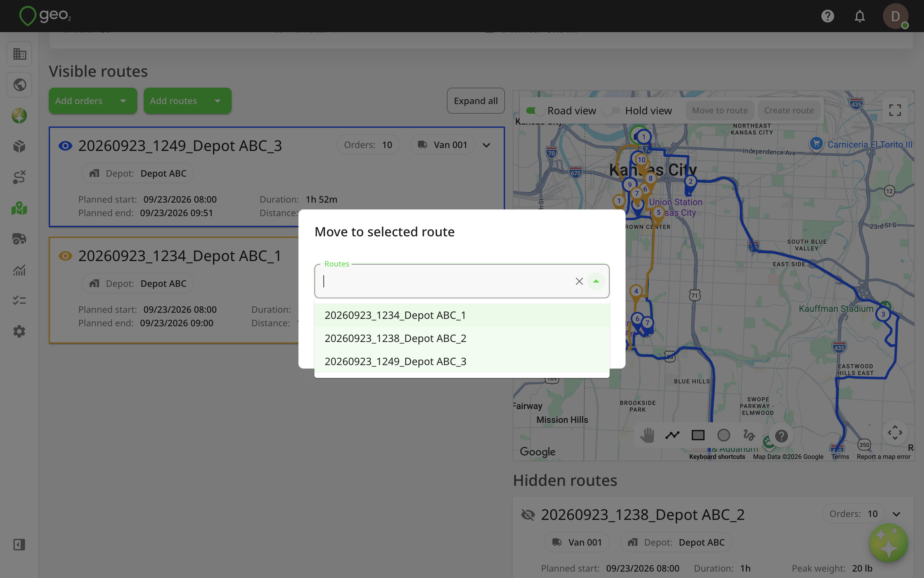The image size is (924, 578).
Task: Select the freehand lasso tool on map
Action: tap(749, 435)
